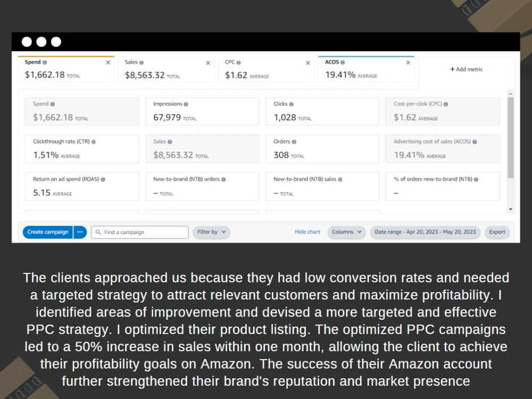This screenshot has height=399, width=532.
Task: Click the info icon next to Impressions
Action: coord(186,104)
